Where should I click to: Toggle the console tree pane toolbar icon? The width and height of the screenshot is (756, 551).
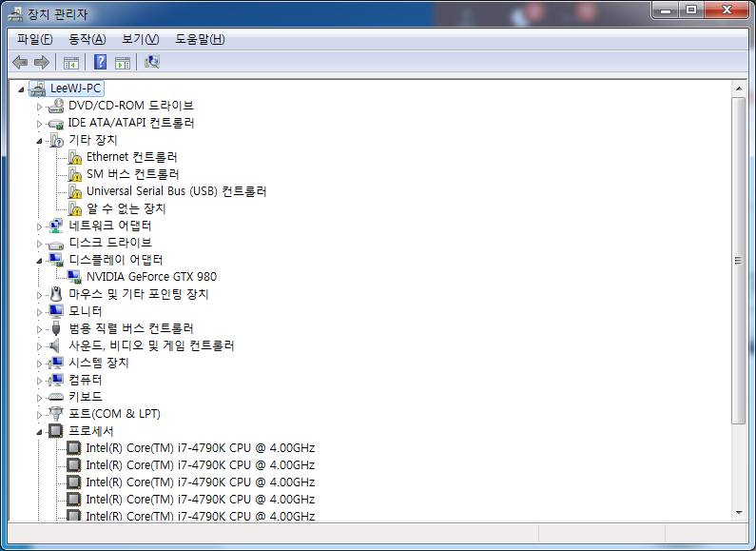pos(70,63)
